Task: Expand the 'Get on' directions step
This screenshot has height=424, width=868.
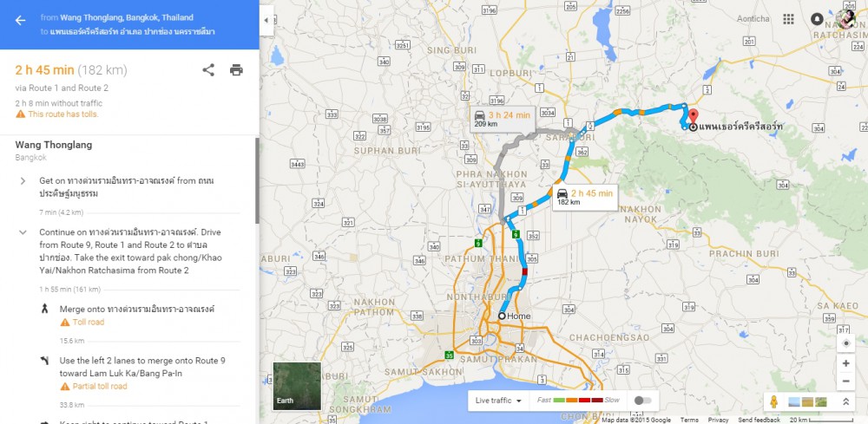Action: pyautogui.click(x=23, y=180)
